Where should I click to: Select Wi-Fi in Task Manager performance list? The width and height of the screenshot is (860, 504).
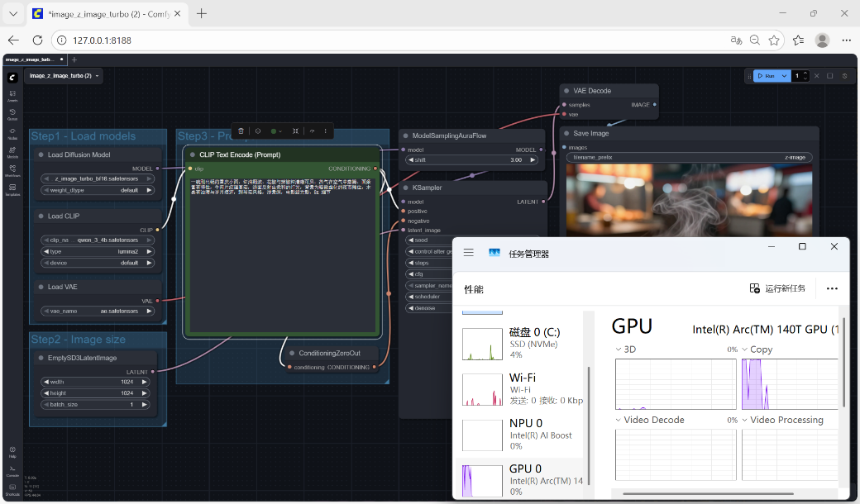(x=521, y=388)
